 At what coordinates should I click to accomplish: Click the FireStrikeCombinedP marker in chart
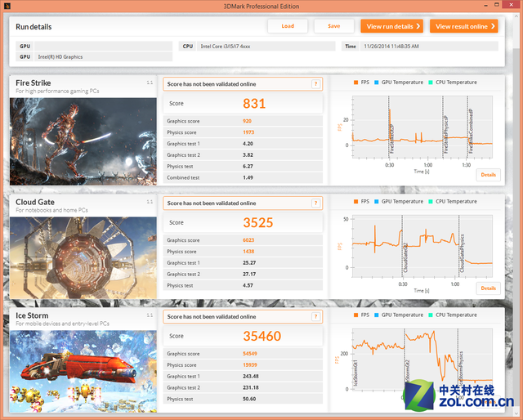(x=471, y=131)
